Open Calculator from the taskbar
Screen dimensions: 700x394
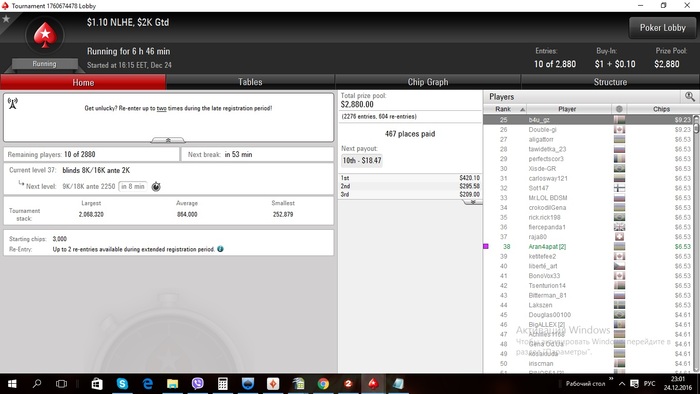pyautogui.click(x=222, y=383)
